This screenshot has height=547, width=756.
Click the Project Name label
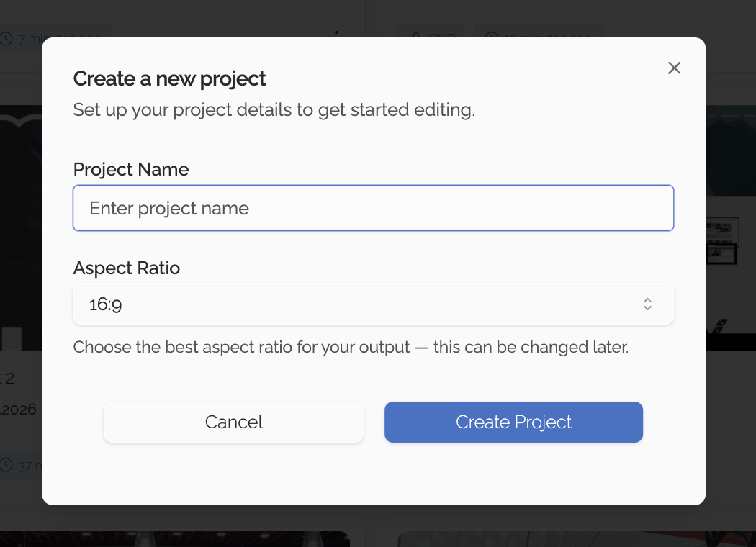pos(131,169)
